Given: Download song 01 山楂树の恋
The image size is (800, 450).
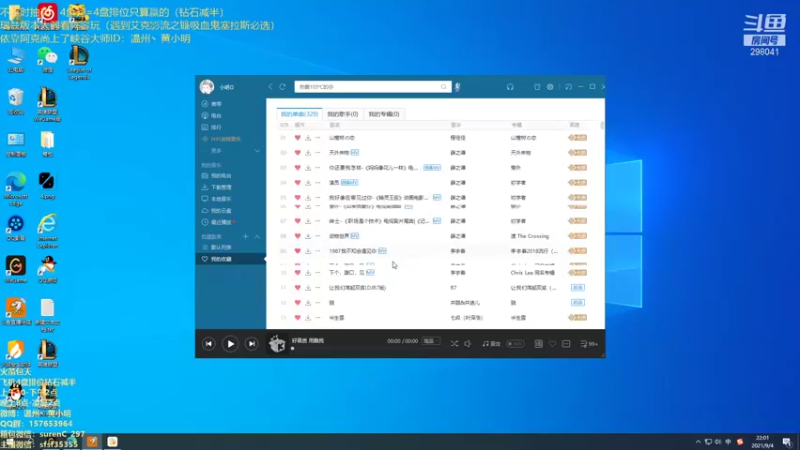Looking at the screenshot, I should [x=308, y=138].
